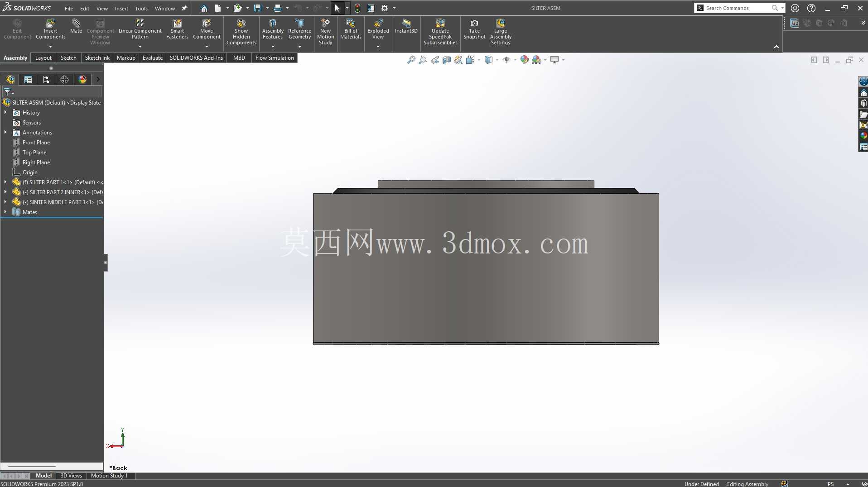Screen dimensions: 868x487
Task: Expand SINTER MIDDLE PART 3 component
Action: coord(5,202)
